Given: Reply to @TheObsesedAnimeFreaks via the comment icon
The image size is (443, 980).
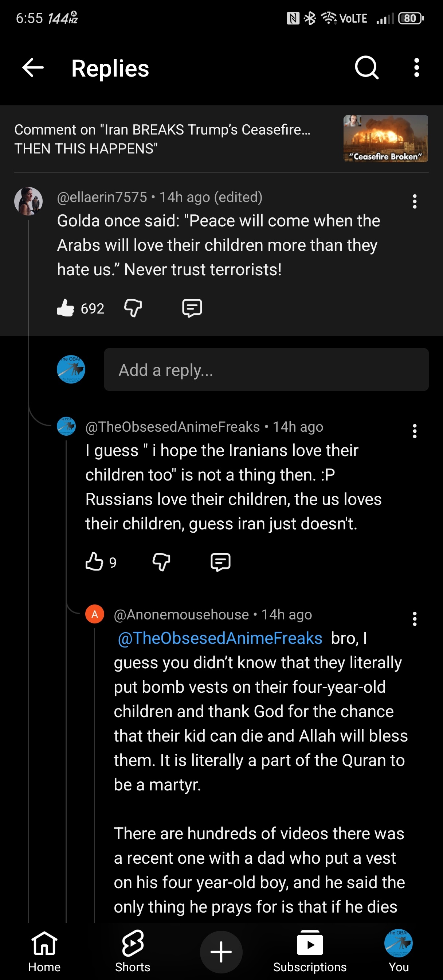Looking at the screenshot, I should (220, 561).
